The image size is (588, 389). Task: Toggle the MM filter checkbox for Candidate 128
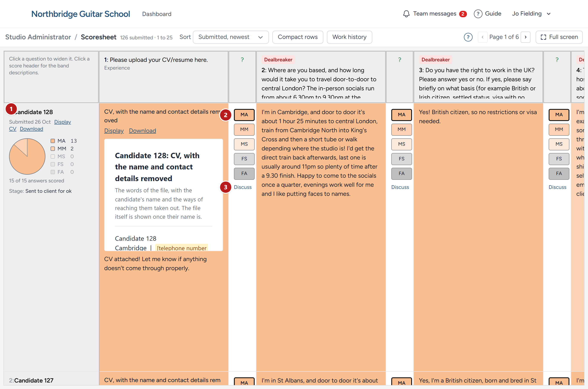[53, 149]
